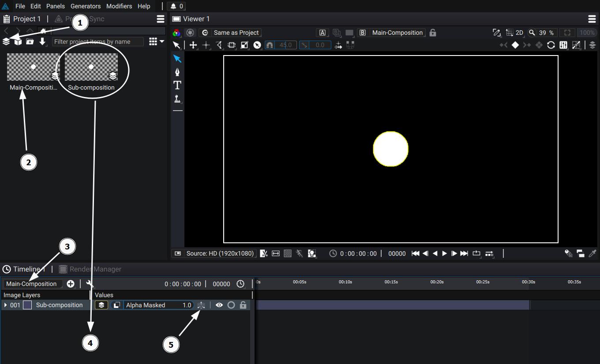Open the Panels menu
600x364 pixels.
(x=56, y=6)
